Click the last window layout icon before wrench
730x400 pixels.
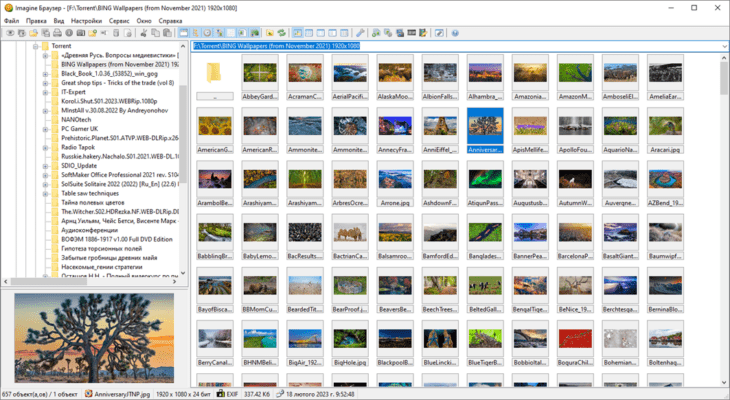(x=344, y=33)
